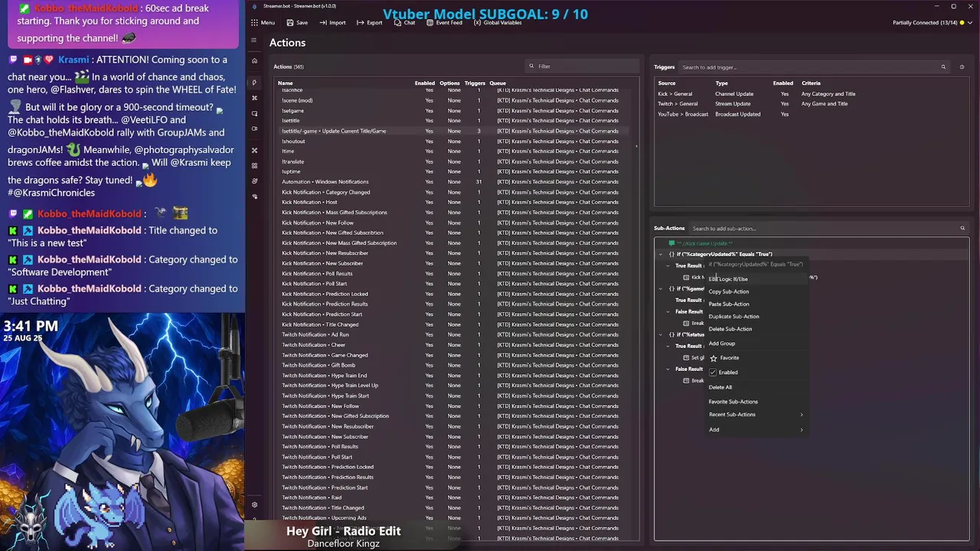The width and height of the screenshot is (980, 551).
Task: Open the Chat window from toolbar
Action: [x=404, y=23]
